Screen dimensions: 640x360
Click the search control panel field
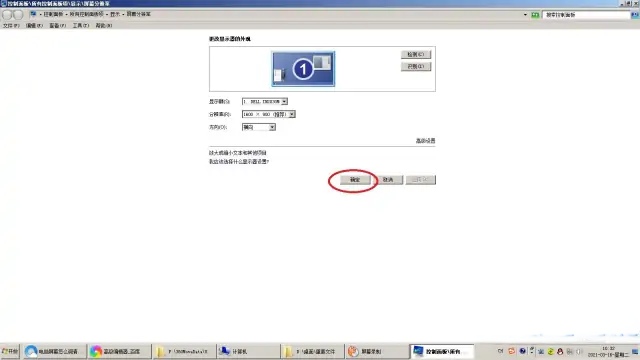tap(587, 15)
